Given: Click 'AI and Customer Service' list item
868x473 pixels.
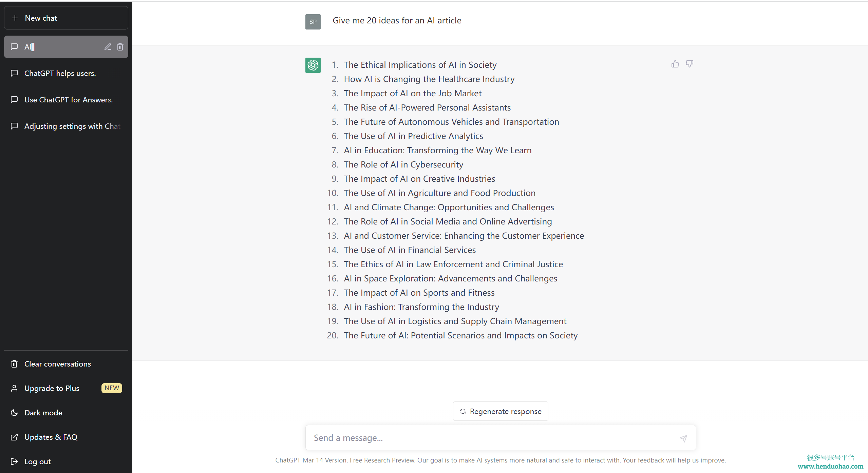Looking at the screenshot, I should [464, 236].
